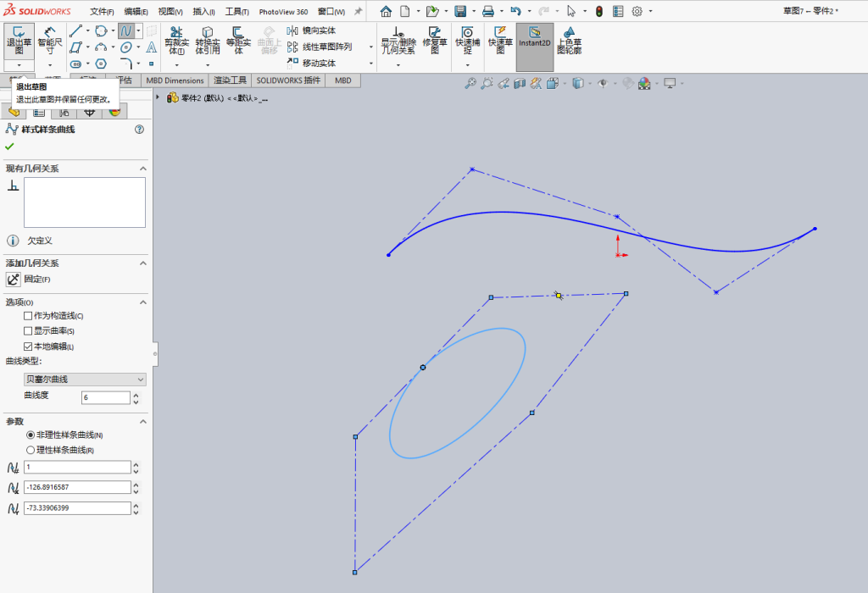Select the Line sketch tool

coord(75,31)
